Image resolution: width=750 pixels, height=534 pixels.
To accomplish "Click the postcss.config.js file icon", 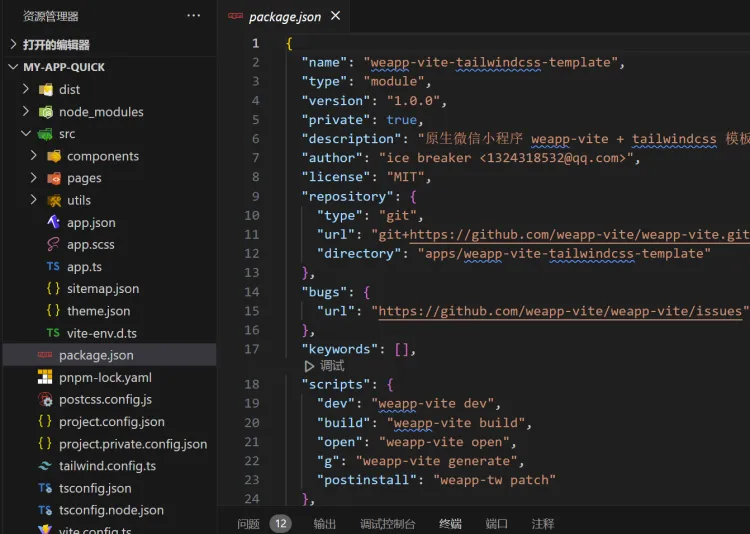I will 45,399.
